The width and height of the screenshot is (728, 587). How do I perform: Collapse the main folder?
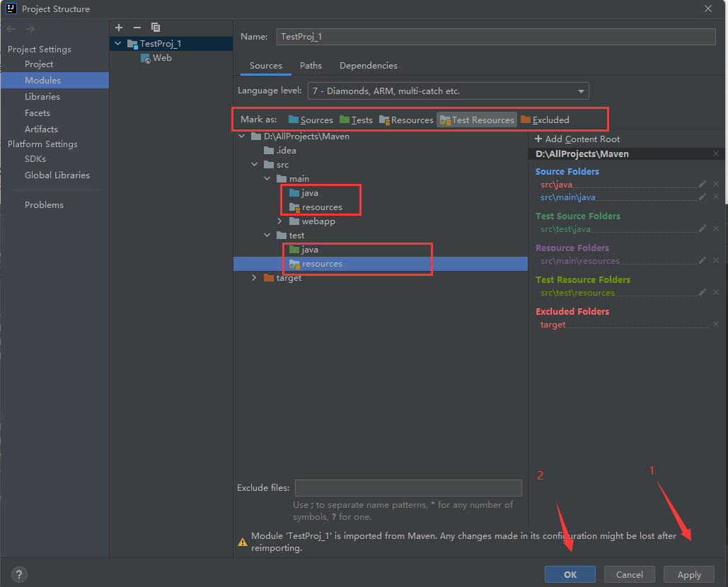(x=267, y=179)
